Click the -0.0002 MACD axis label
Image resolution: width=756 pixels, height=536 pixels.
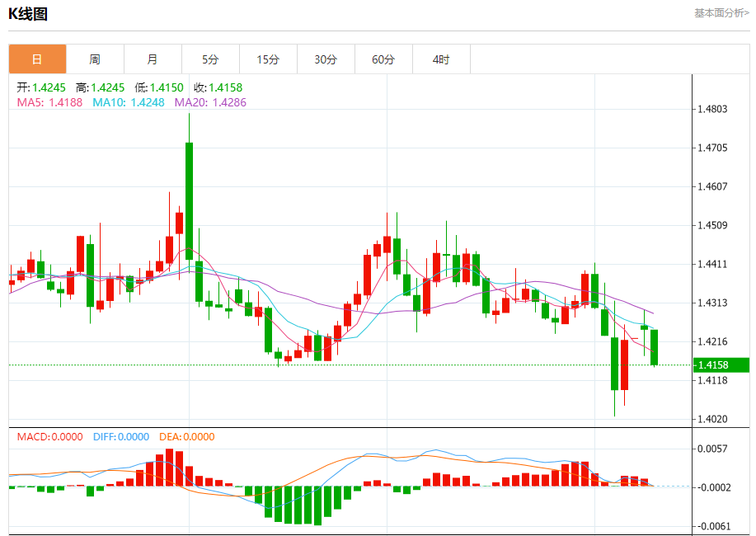(x=714, y=487)
